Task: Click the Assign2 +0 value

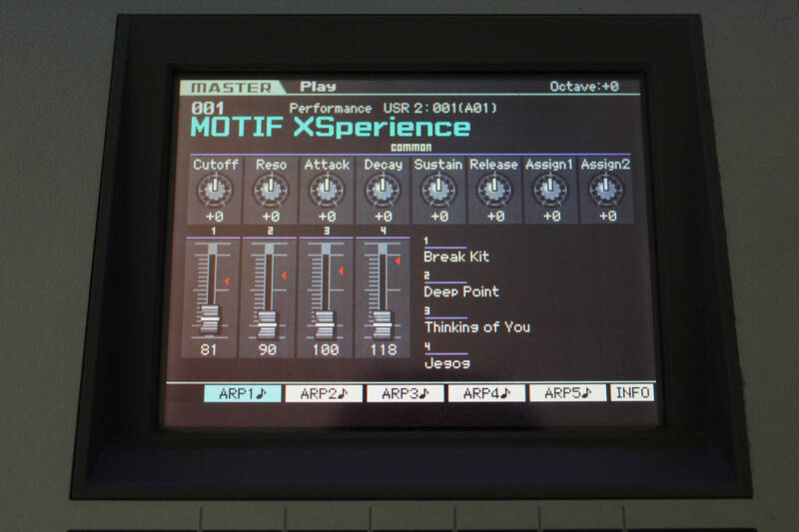Action: pos(607,217)
